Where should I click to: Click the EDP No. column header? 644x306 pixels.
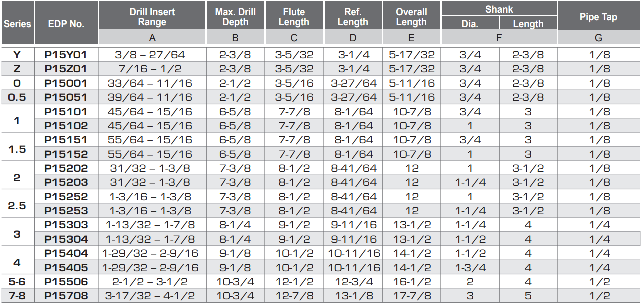tap(66, 24)
